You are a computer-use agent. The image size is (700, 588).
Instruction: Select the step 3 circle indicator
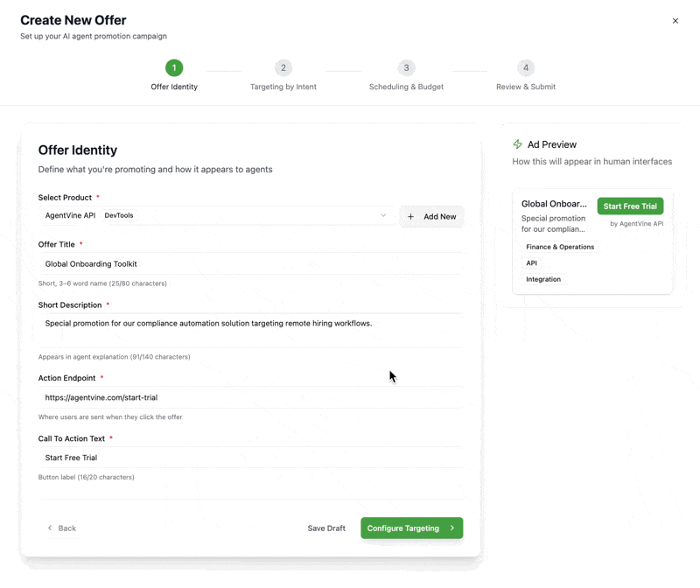406,68
